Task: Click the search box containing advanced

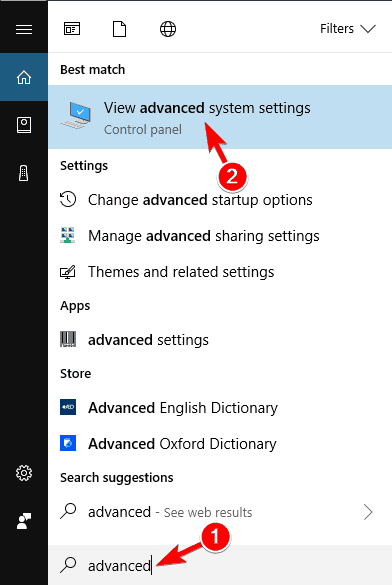Action: point(220,565)
